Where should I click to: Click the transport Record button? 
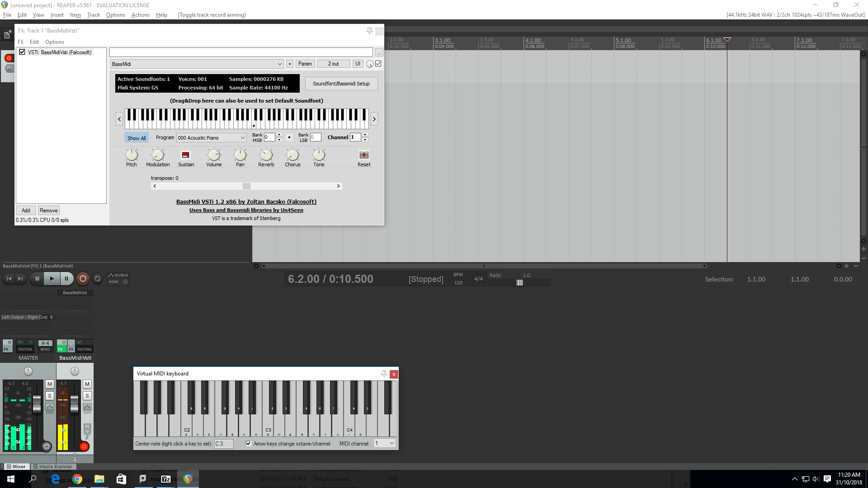(83, 279)
